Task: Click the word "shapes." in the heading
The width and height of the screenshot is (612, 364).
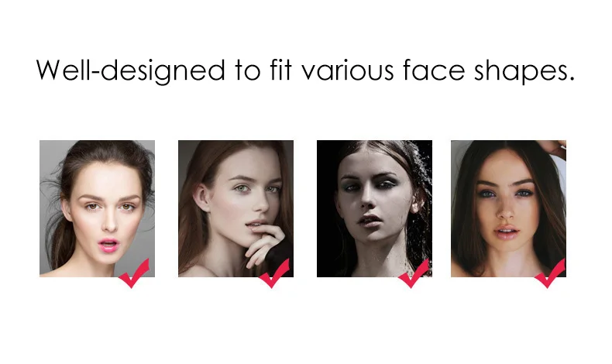Action: tap(524, 71)
